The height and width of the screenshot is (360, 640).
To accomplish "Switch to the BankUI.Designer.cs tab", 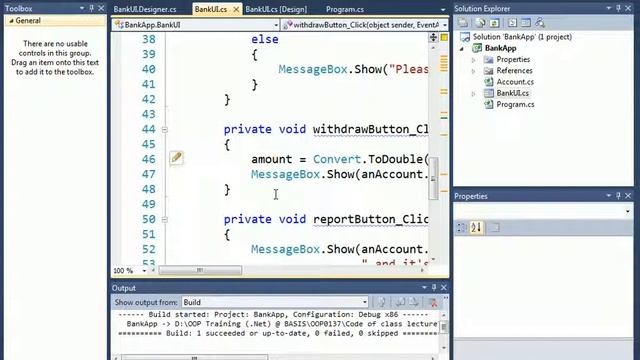I will click(x=145, y=9).
